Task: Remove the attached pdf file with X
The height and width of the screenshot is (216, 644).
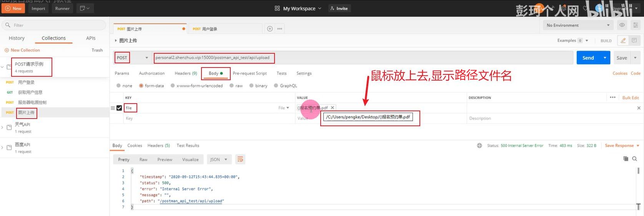Action: [x=333, y=108]
